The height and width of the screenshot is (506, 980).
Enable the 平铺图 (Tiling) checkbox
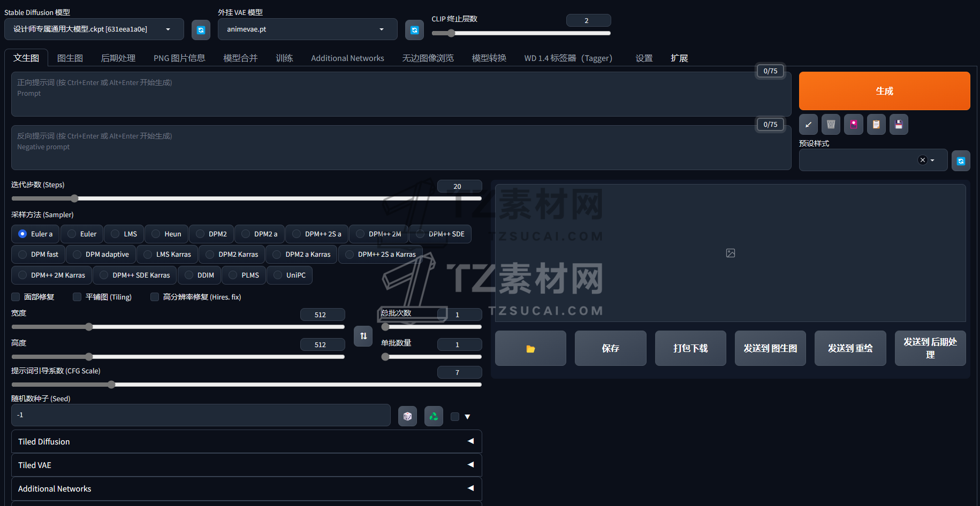click(77, 297)
